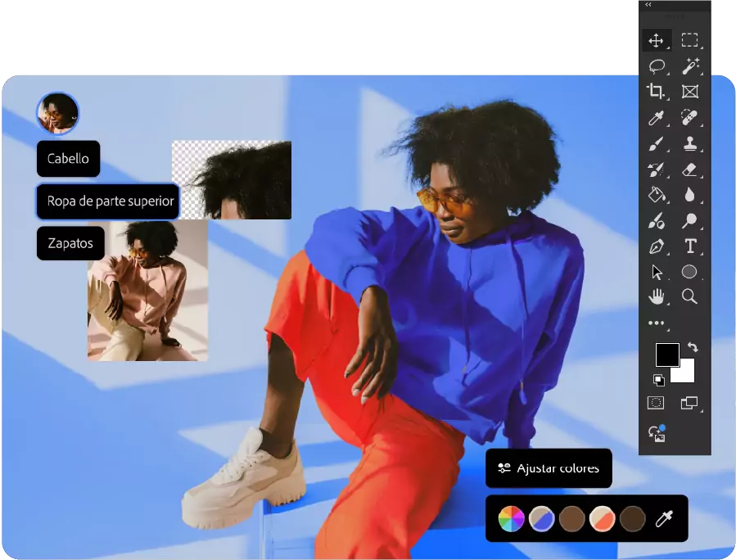This screenshot has width=736, height=560.
Task: Click the Ajustar colores button
Action: click(549, 468)
